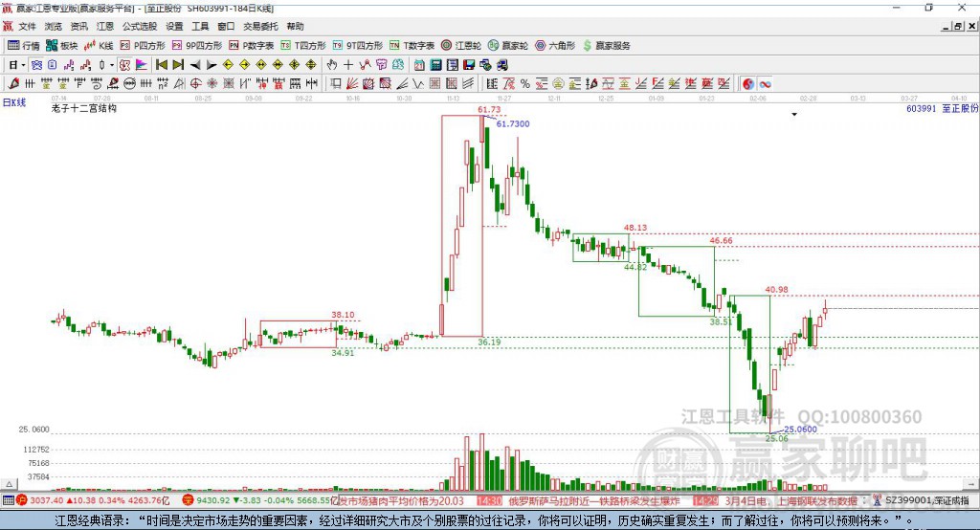Select the zigzag wave line tool
Screen dimensions: 980x530
point(418,84)
